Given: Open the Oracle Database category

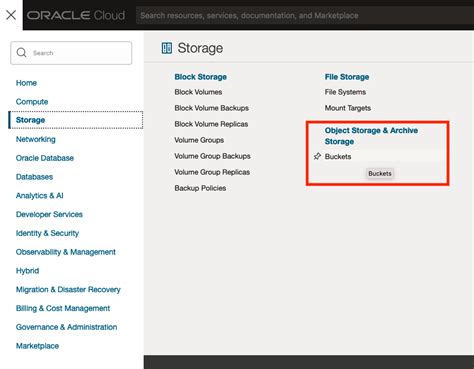Looking at the screenshot, I should pyautogui.click(x=45, y=158).
